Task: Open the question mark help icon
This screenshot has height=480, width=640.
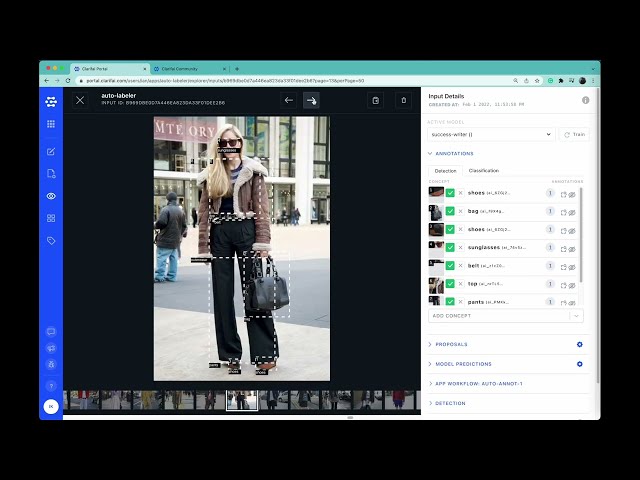Action: (x=51, y=386)
